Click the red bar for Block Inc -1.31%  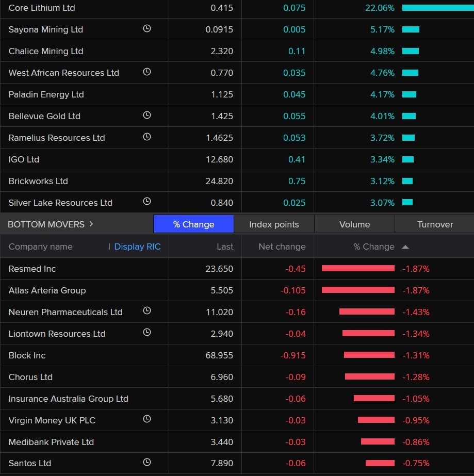pos(369,355)
